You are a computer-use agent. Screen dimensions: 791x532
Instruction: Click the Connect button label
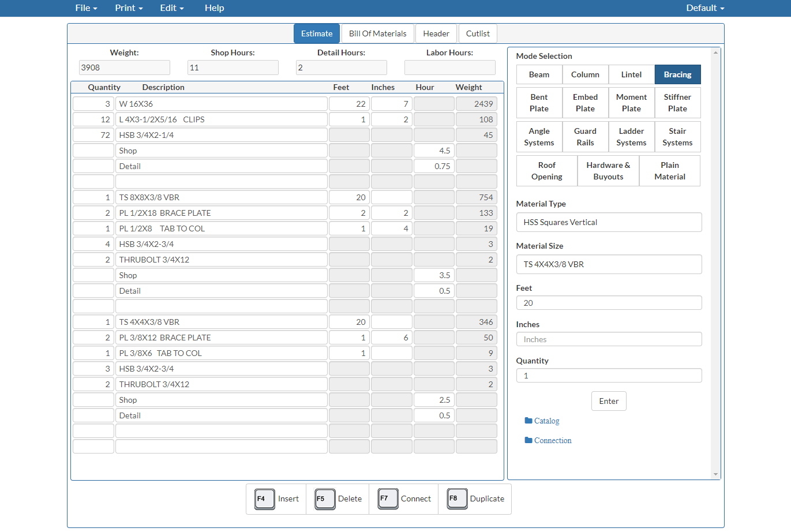point(416,499)
